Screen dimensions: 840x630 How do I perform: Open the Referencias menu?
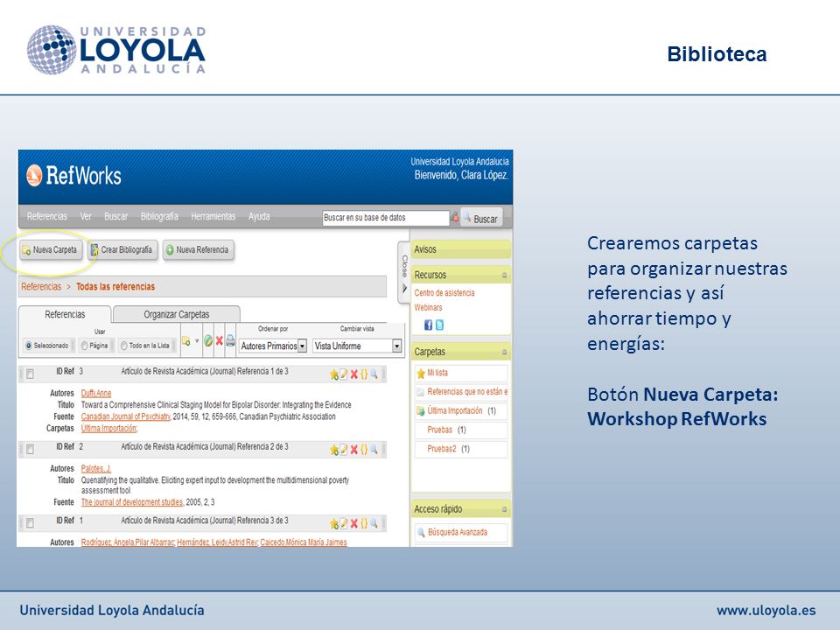pyautogui.click(x=47, y=216)
